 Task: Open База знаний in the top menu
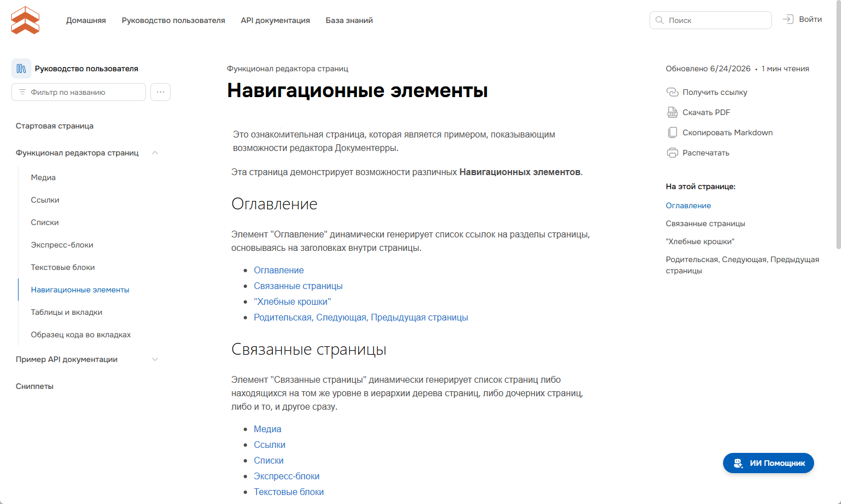pyautogui.click(x=349, y=20)
